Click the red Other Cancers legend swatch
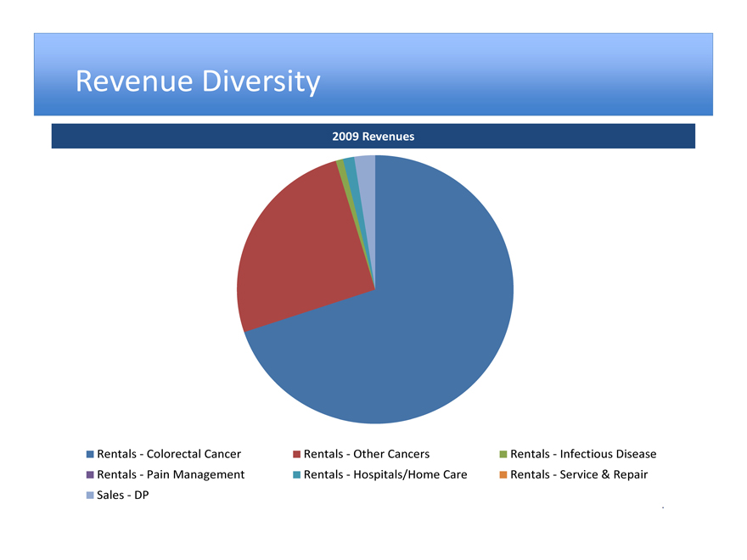 (296, 454)
